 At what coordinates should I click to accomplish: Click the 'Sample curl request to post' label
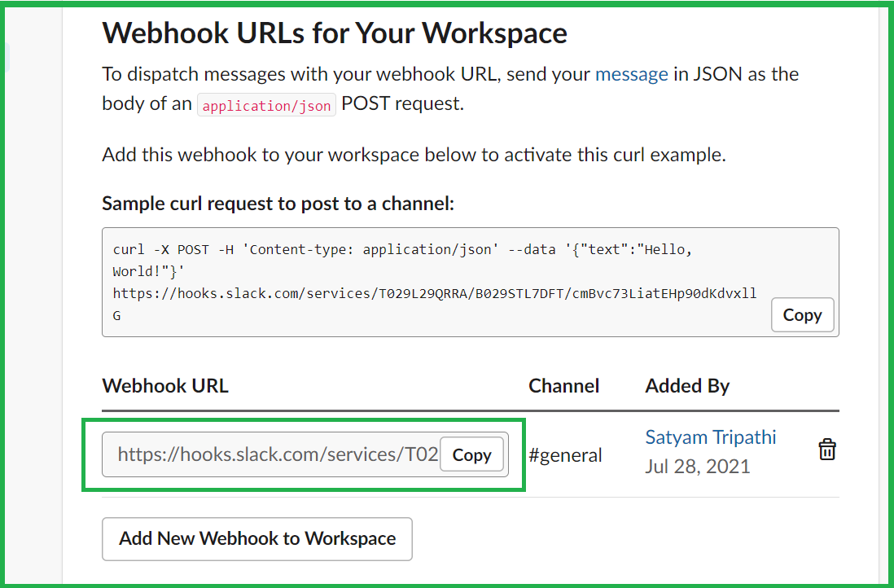278,204
